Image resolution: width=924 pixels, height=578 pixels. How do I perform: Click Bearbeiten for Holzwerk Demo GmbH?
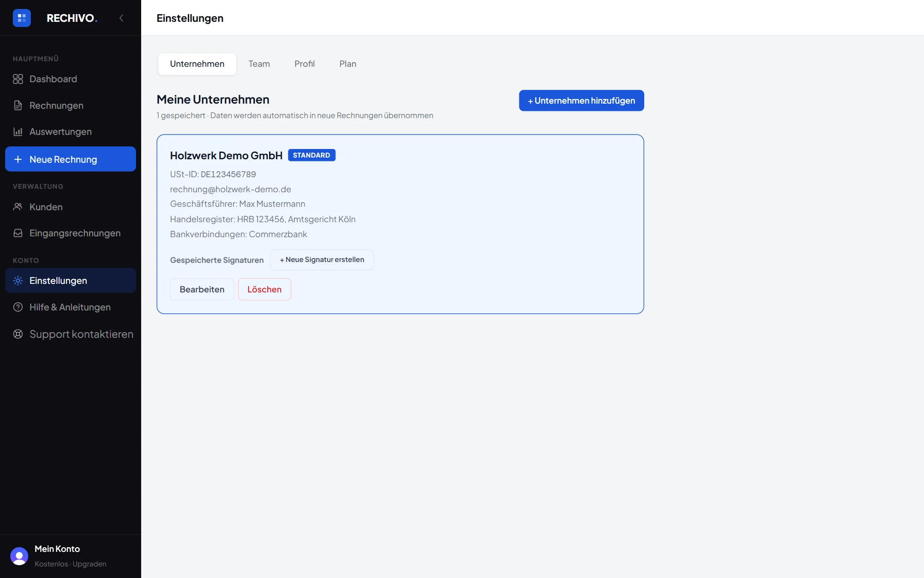tap(202, 289)
